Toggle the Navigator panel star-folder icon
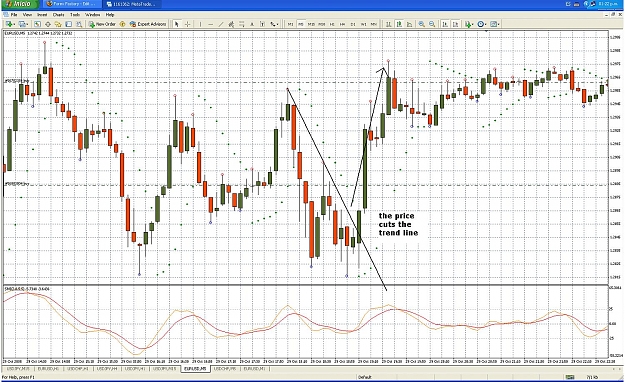This screenshot has height=382, width=625. 58,24
